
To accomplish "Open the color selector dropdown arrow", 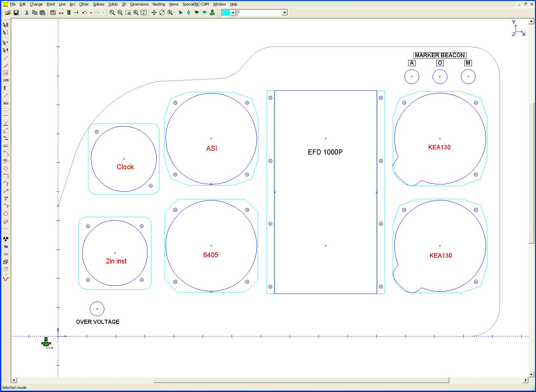I will (x=233, y=13).
